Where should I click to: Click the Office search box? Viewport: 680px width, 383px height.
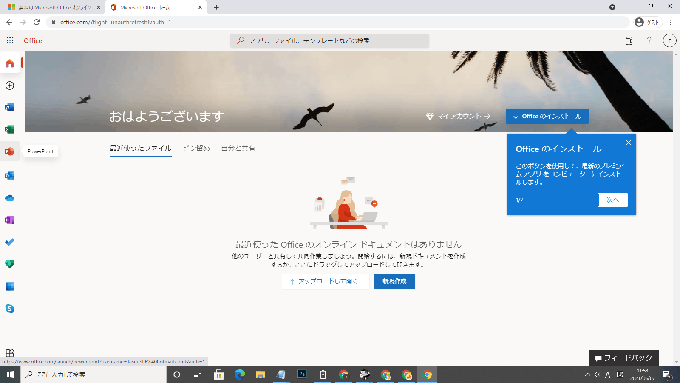[330, 41]
